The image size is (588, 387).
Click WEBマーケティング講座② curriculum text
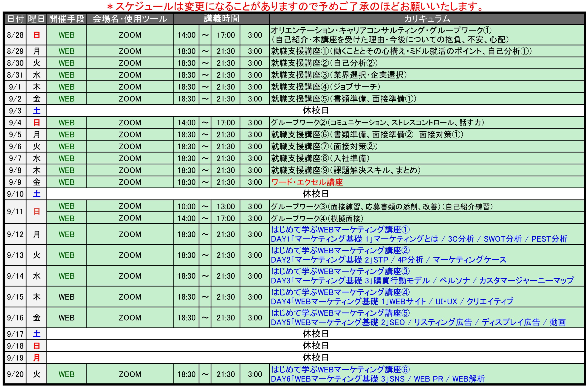(389, 255)
